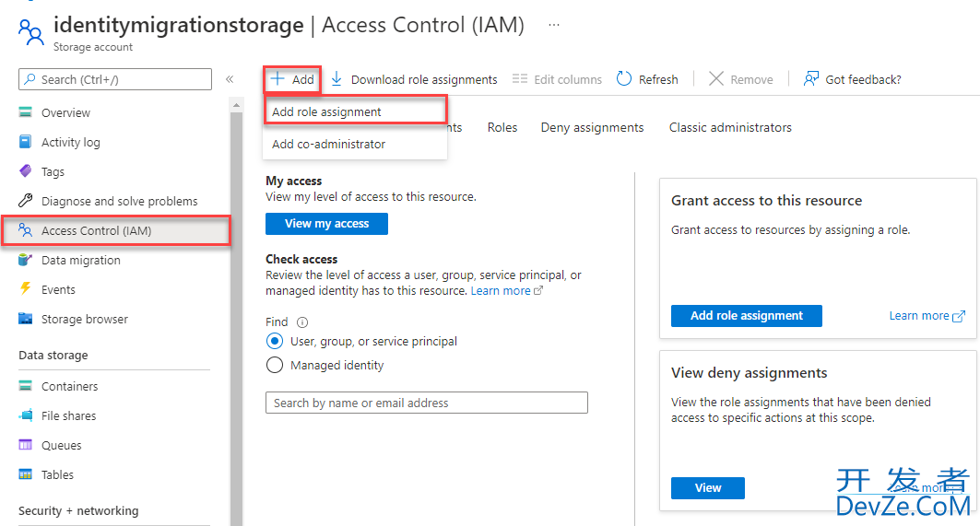Click the Got feedback person icon
Screen dimensions: 980x526
pos(810,78)
